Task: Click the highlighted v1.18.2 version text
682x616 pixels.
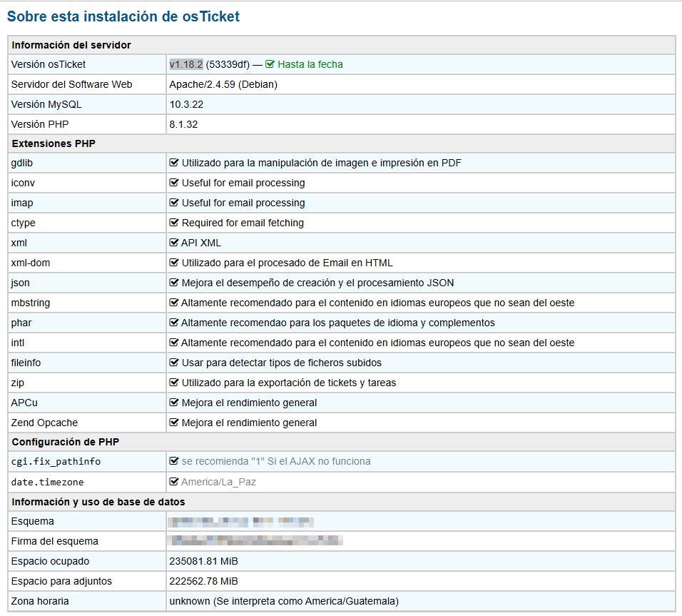Action: [186, 64]
